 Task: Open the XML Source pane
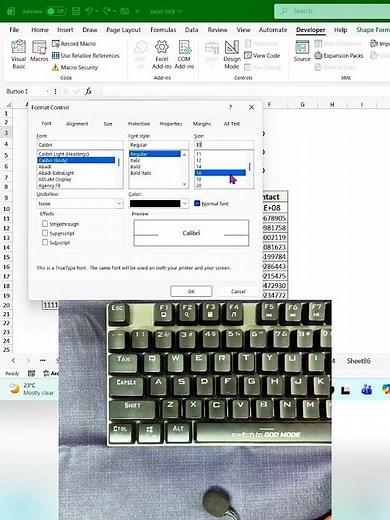pyautogui.click(x=302, y=51)
